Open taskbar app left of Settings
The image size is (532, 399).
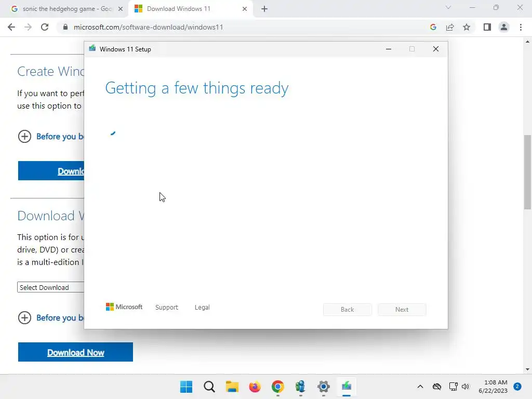[x=300, y=387]
